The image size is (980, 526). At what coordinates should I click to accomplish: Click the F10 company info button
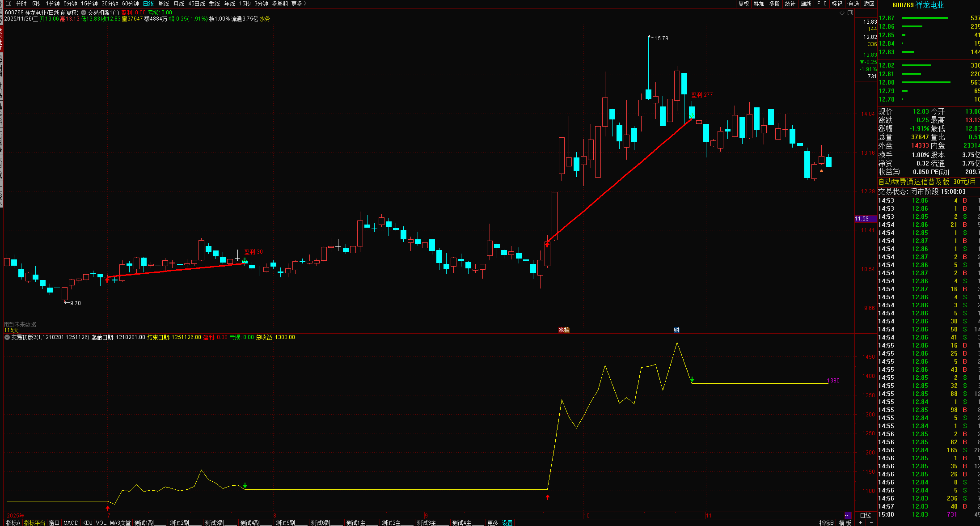[822, 4]
